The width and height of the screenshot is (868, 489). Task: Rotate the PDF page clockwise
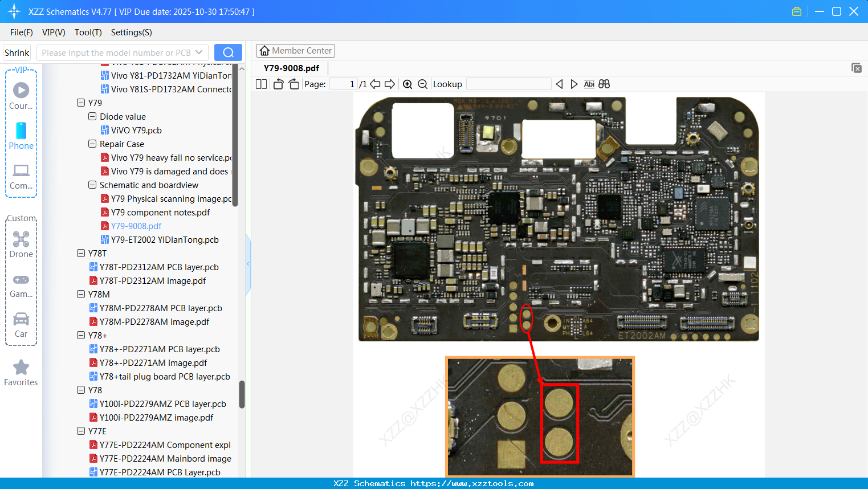pyautogui.click(x=294, y=84)
